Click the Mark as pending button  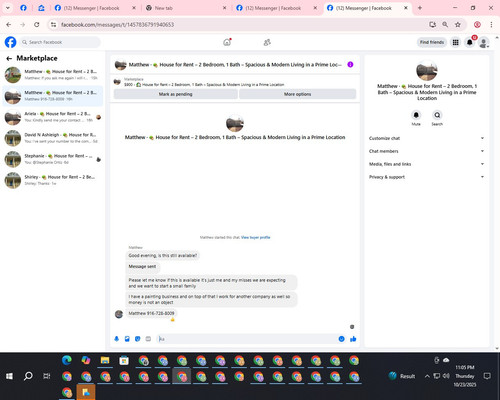[x=176, y=94]
